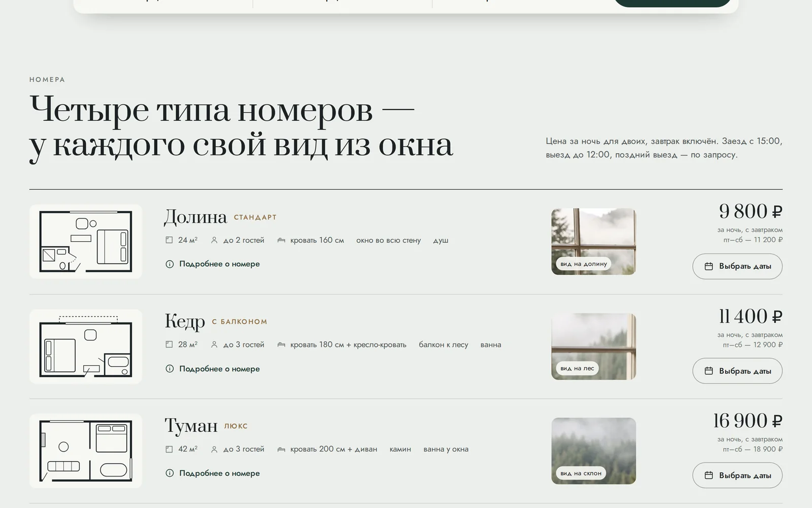Click the балкон к лесу feature text
Screen dimensions: 812x508
pos(444,344)
